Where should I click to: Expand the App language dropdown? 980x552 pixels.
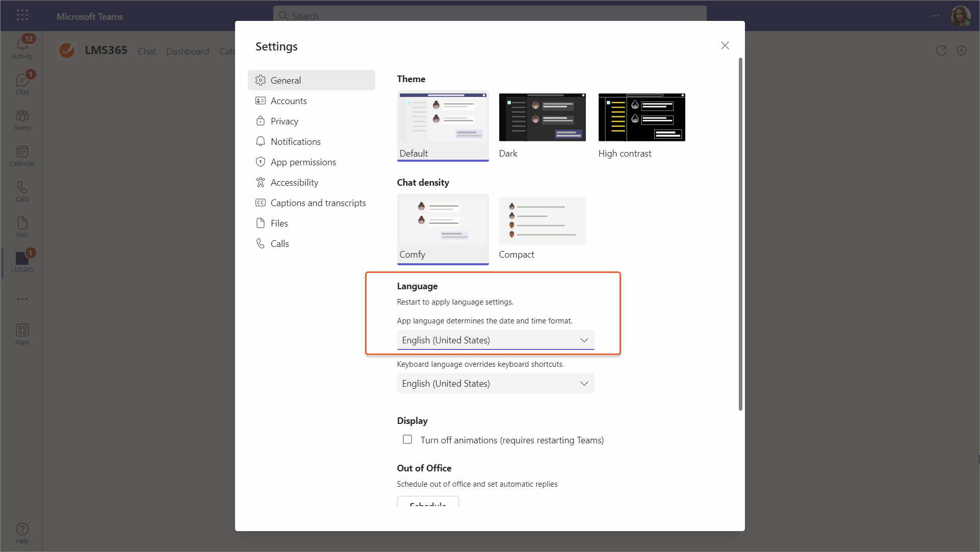495,340
